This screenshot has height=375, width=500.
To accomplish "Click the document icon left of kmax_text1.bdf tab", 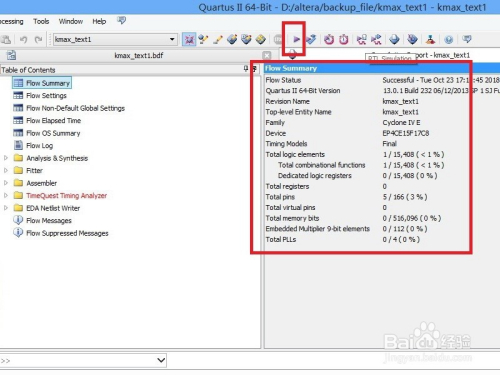I will 11,55.
